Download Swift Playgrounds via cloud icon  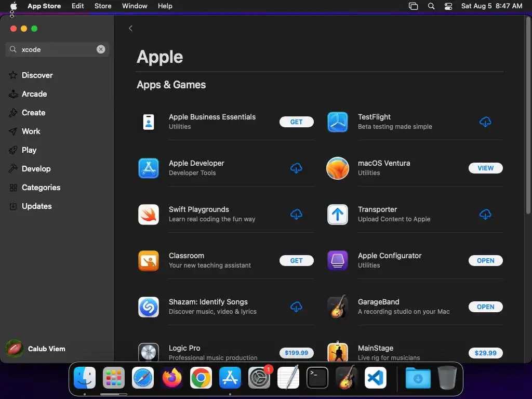pyautogui.click(x=296, y=215)
